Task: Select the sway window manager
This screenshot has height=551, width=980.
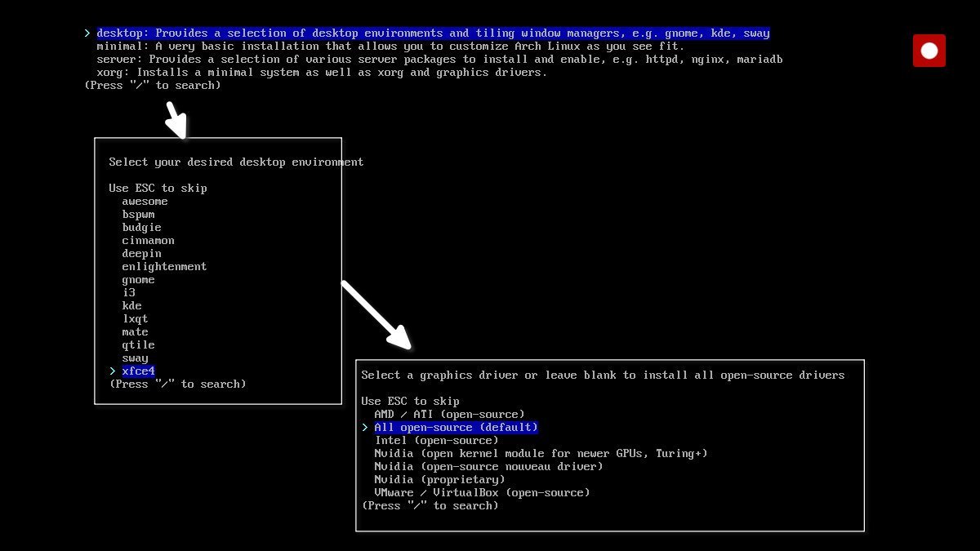Action: click(135, 358)
